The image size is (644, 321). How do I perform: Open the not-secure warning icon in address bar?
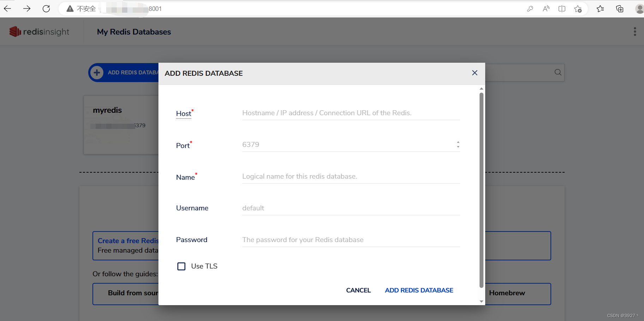pos(70,9)
